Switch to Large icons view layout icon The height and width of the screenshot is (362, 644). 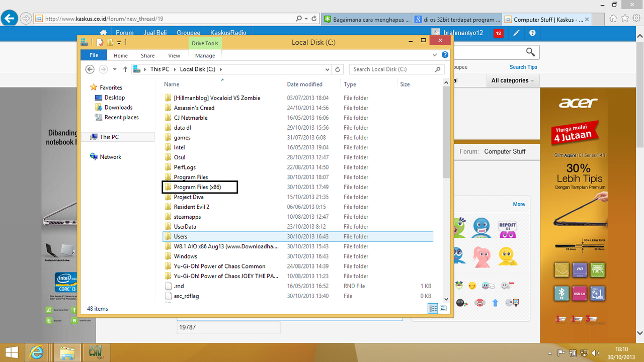pyautogui.click(x=443, y=309)
